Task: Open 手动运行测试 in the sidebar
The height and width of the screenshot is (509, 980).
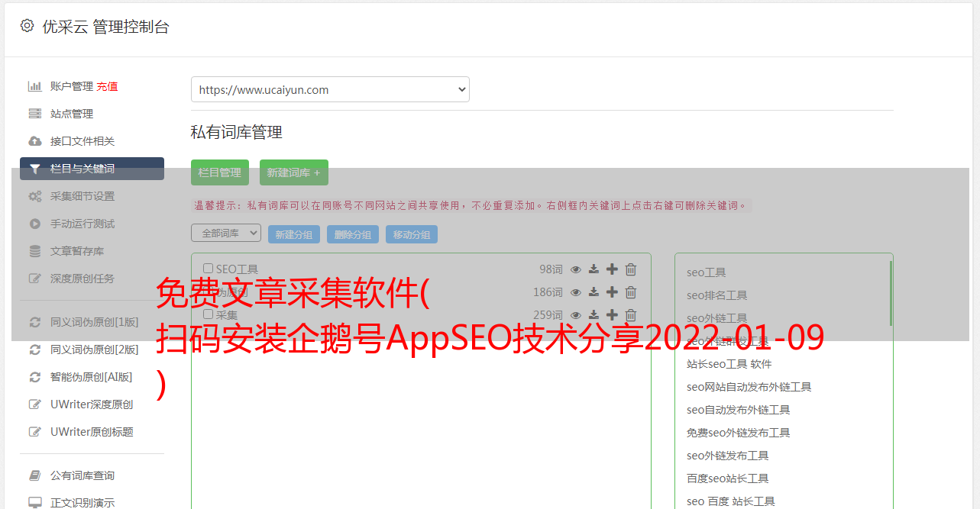Action: pyautogui.click(x=82, y=224)
